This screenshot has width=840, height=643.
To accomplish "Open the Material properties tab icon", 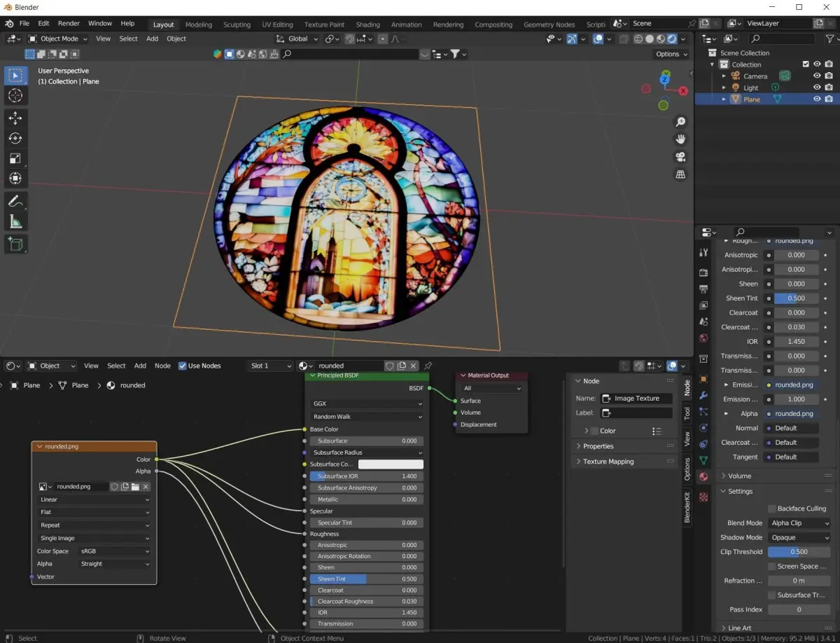I will point(703,477).
